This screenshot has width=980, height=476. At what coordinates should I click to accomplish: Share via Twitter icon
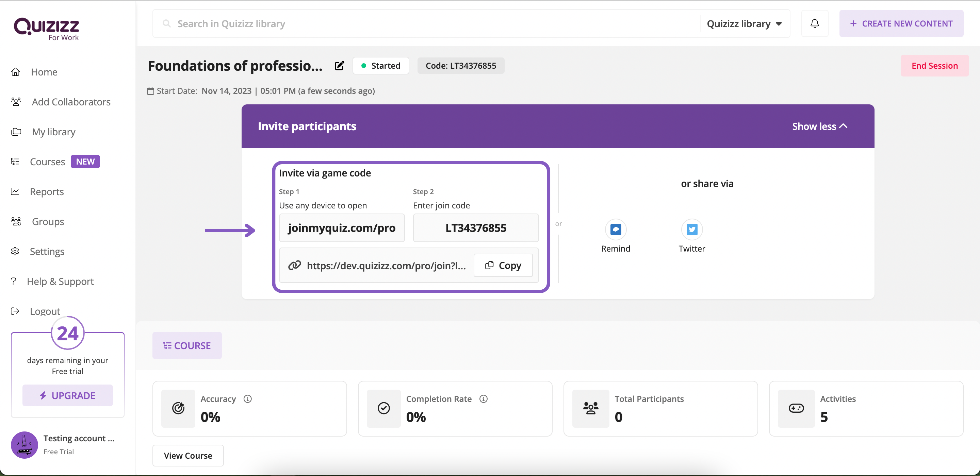[x=692, y=229]
